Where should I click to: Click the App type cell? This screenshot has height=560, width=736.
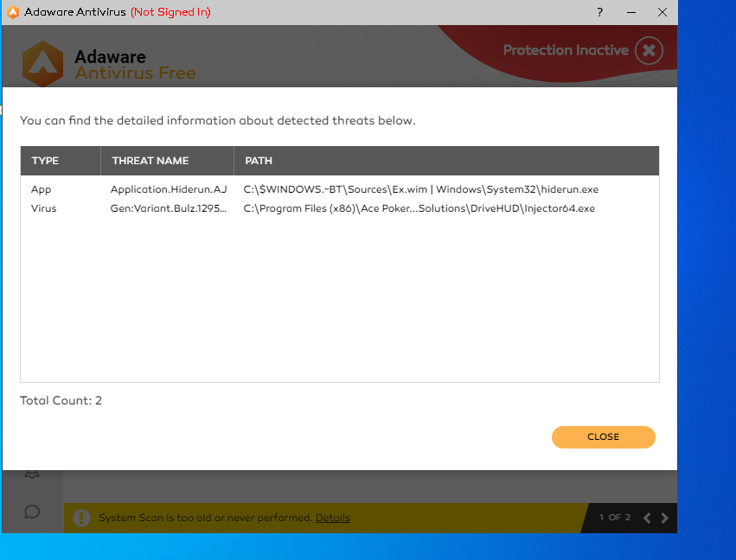click(x=42, y=190)
